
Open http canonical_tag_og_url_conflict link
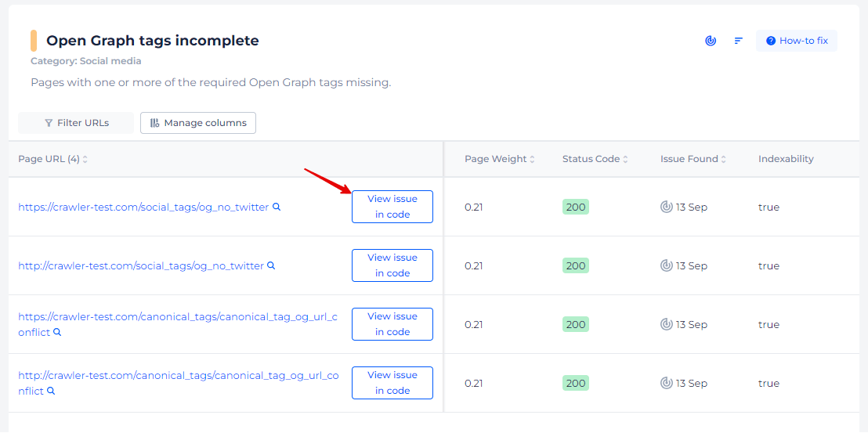(x=179, y=383)
